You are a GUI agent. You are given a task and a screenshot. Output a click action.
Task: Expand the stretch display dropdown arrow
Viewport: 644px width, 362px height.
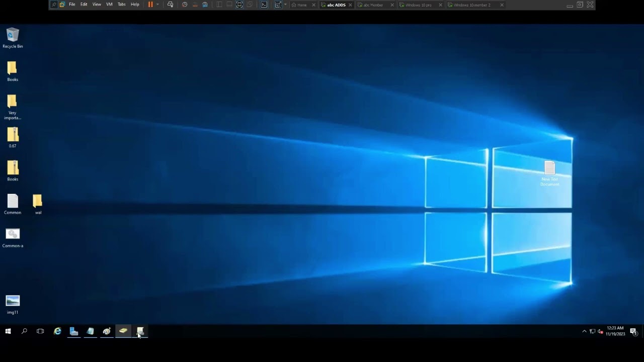(x=285, y=5)
